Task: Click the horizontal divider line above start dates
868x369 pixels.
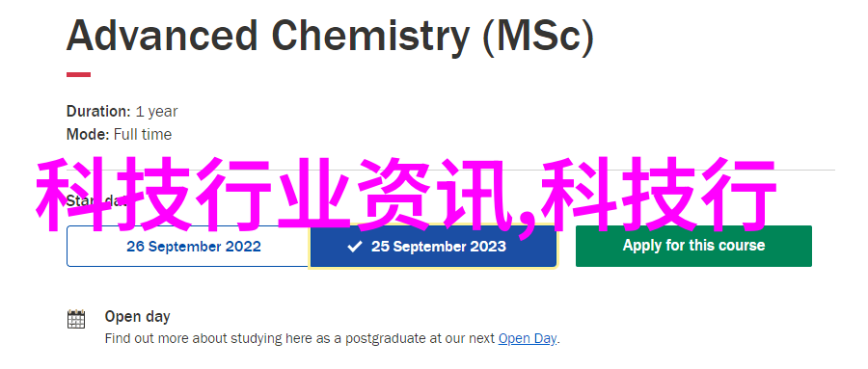Action: point(450,170)
